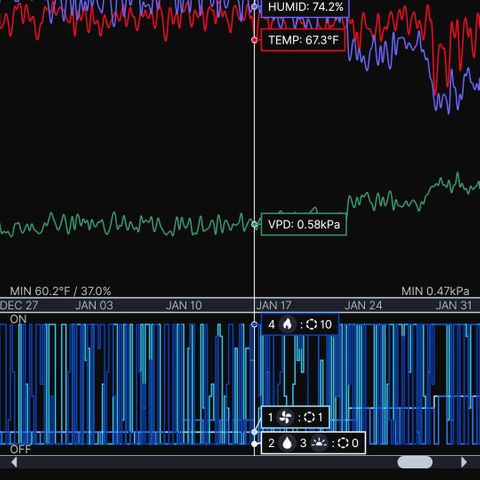The width and height of the screenshot is (480, 480).
Task: Click the dashed circle level icon beside 10
Action: click(x=311, y=324)
